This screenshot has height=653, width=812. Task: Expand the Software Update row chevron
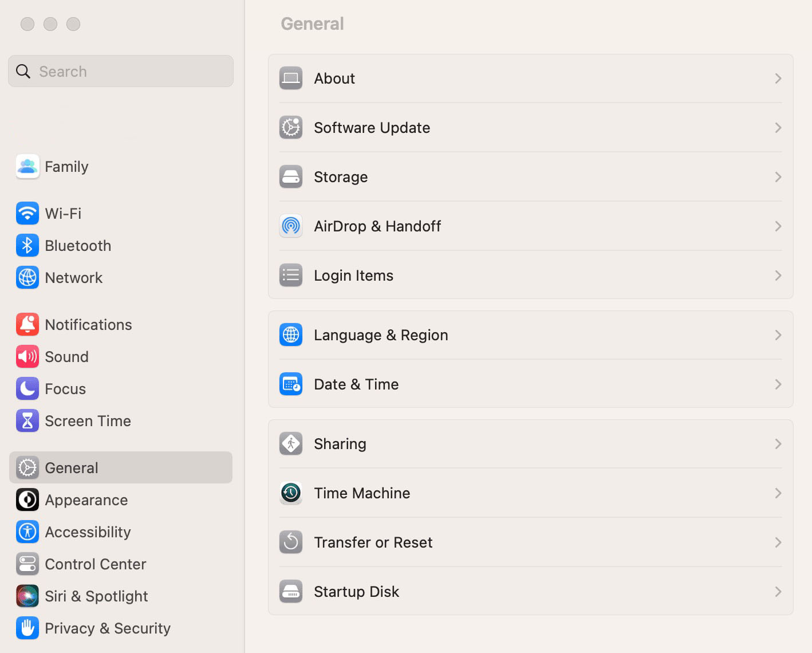pyautogui.click(x=778, y=128)
